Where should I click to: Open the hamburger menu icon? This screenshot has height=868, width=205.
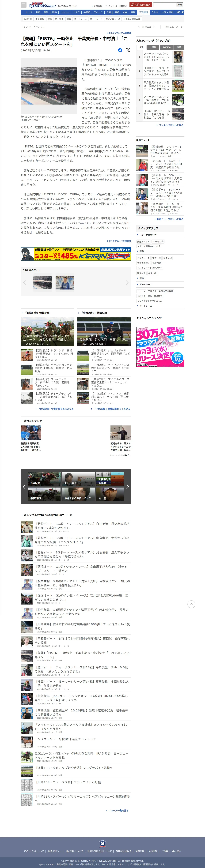(x=23, y=5)
